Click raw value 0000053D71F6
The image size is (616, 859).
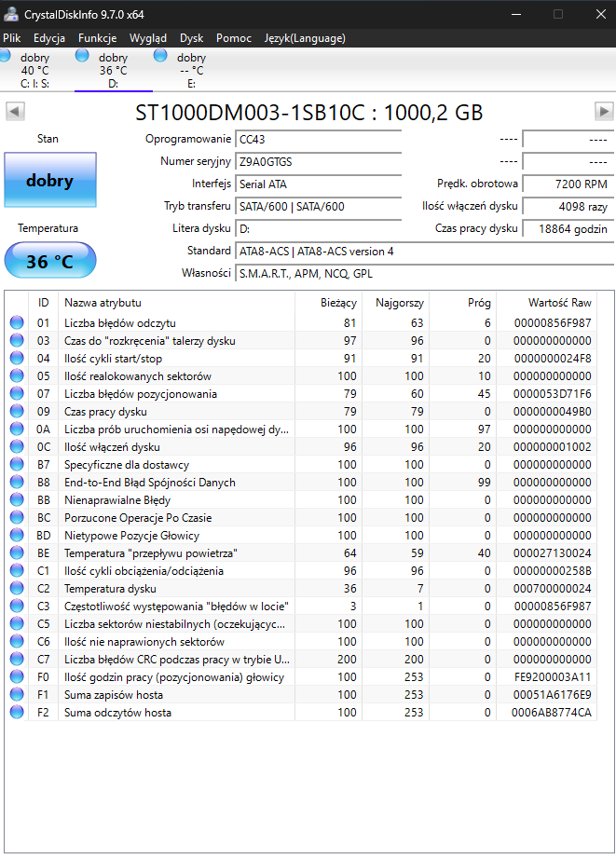pos(553,394)
